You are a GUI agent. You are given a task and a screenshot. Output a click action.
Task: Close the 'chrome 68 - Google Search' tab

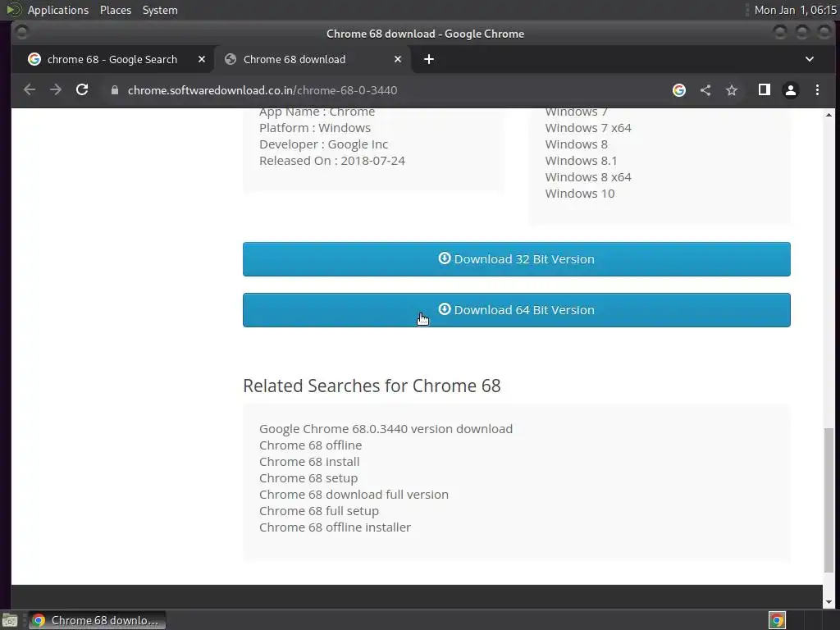pyautogui.click(x=202, y=59)
